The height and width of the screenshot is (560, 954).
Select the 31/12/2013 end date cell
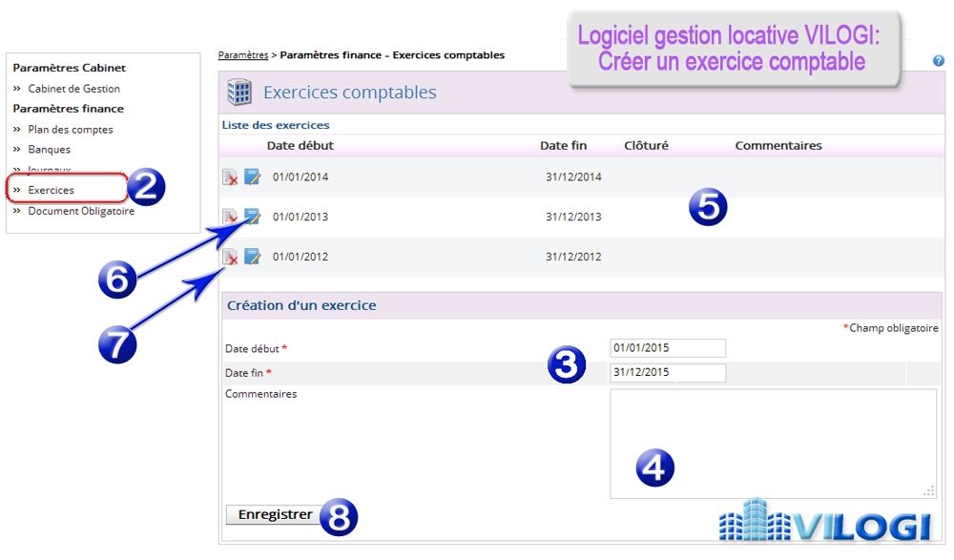point(573,218)
